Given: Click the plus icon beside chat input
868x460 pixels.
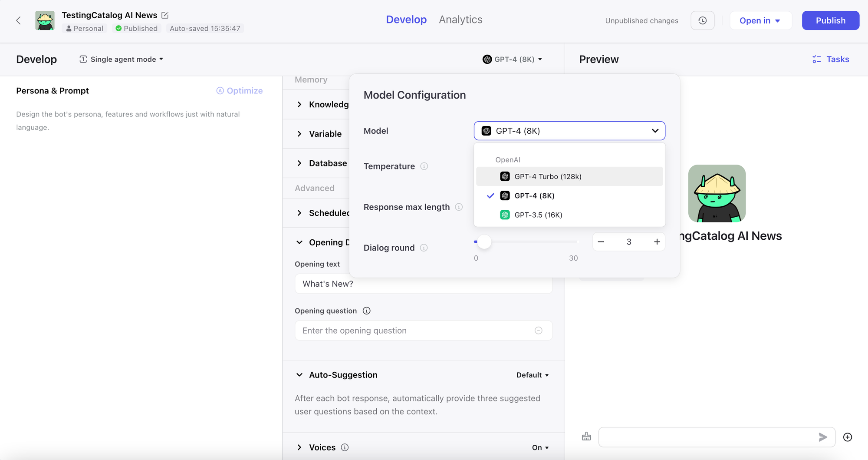Looking at the screenshot, I should 848,437.
